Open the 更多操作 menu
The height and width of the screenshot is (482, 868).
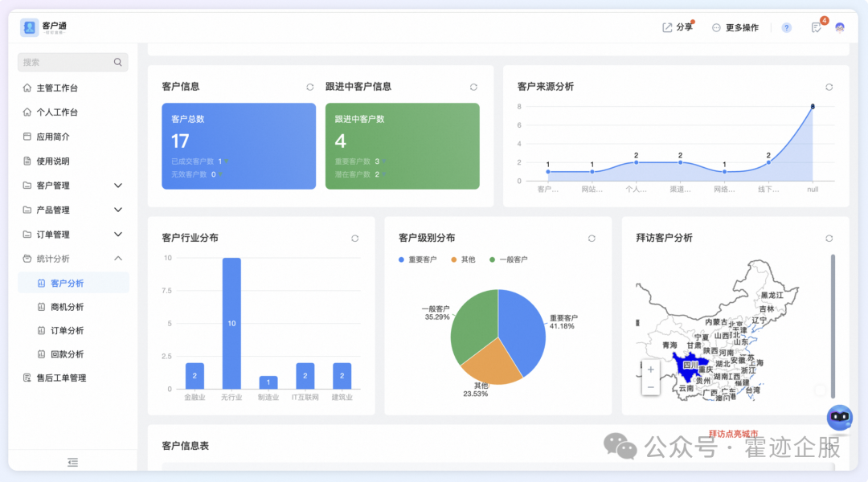(x=735, y=27)
